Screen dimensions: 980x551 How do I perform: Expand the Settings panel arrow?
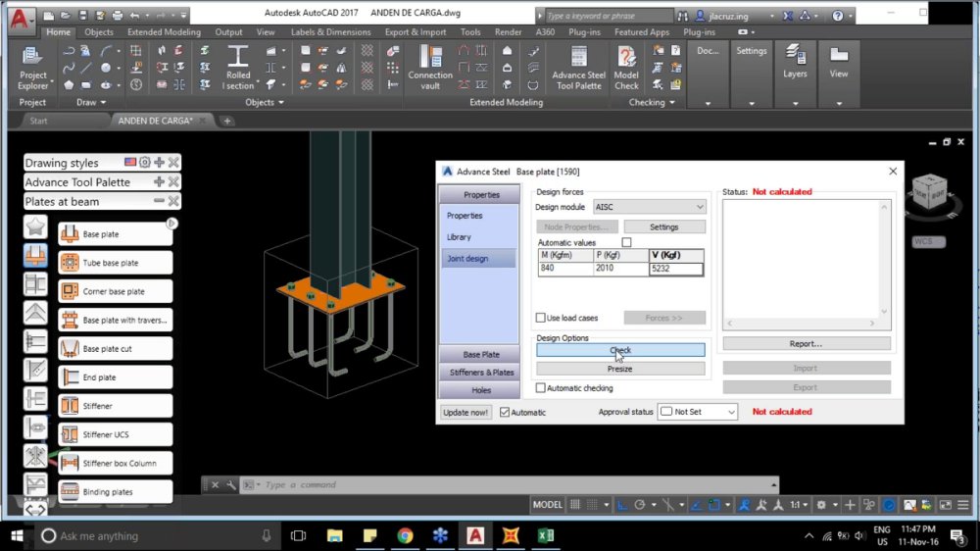point(752,103)
